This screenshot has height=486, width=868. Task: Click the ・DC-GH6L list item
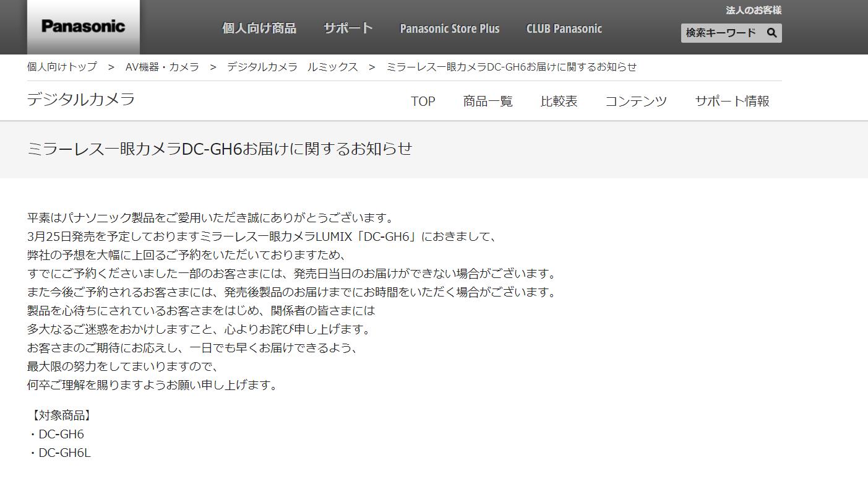coord(59,453)
